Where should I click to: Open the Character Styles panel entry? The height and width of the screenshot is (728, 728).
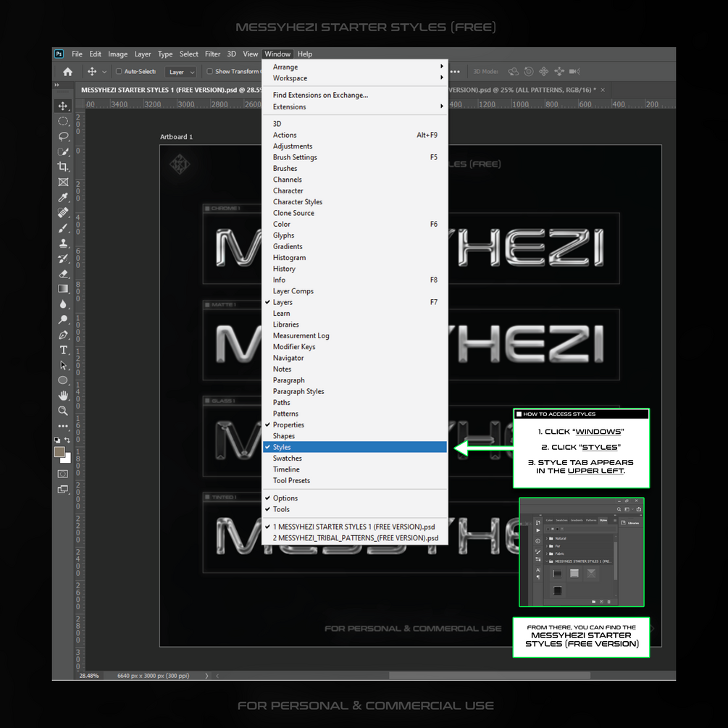pos(355,202)
